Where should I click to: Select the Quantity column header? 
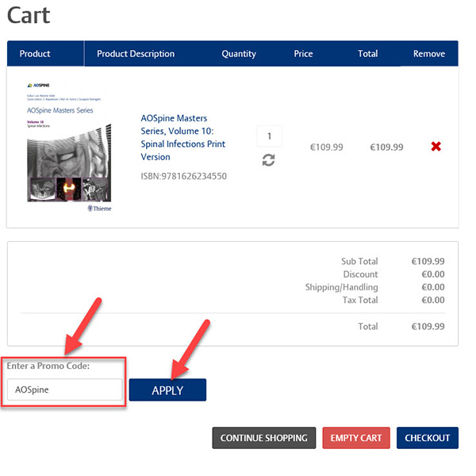click(x=239, y=54)
